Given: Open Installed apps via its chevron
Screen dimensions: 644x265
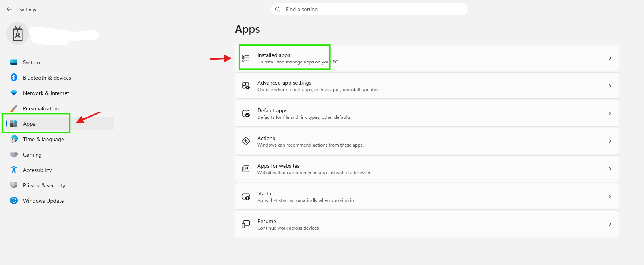Looking at the screenshot, I should (x=610, y=58).
